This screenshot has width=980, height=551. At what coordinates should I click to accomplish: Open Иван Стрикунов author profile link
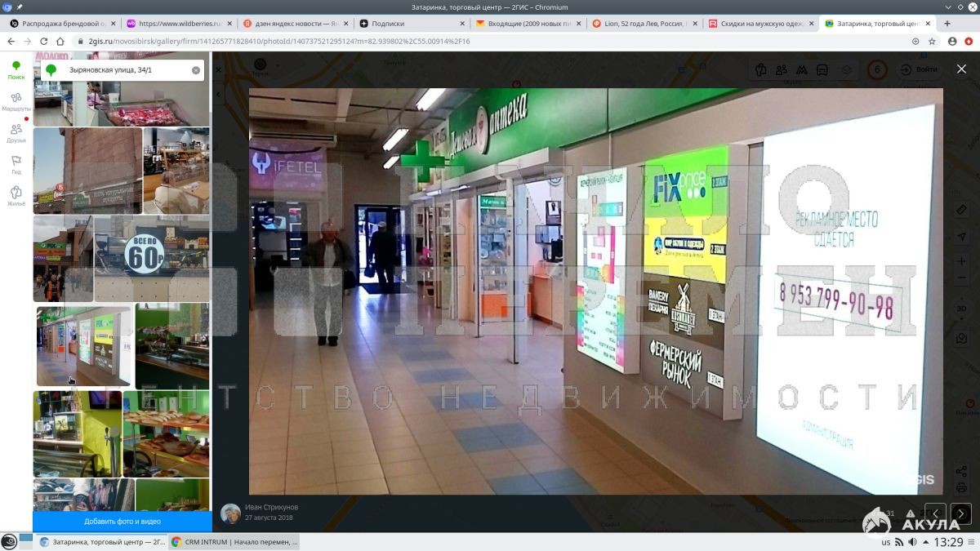click(271, 507)
